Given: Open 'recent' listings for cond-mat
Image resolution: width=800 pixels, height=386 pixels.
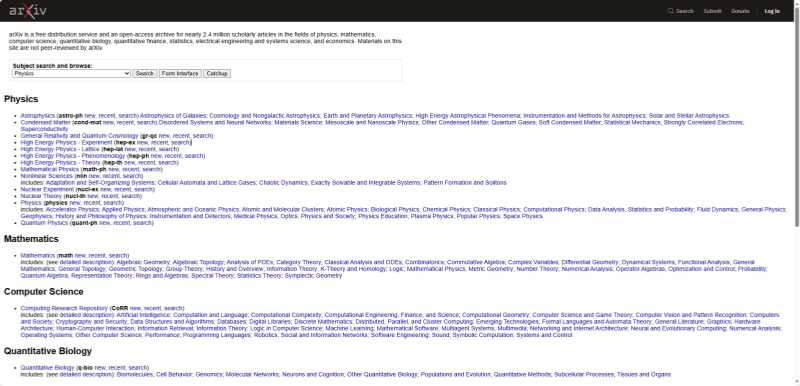Looking at the screenshot, I should 126,122.
